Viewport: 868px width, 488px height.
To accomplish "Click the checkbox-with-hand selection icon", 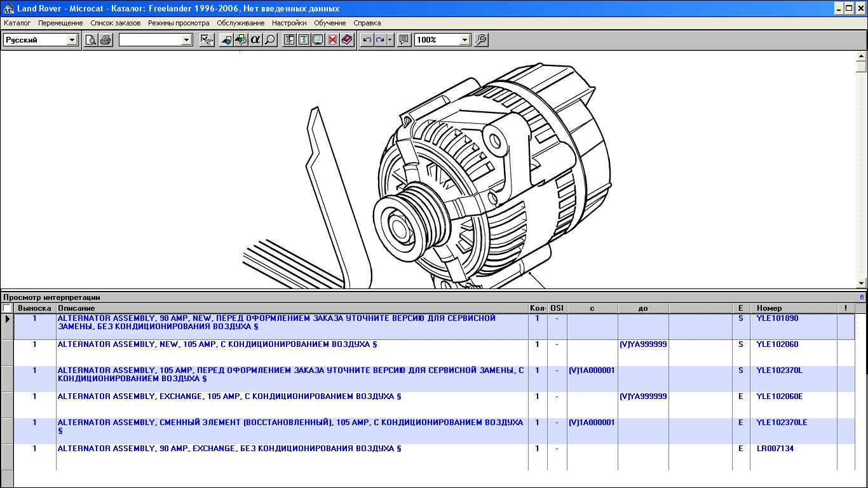I will point(207,40).
